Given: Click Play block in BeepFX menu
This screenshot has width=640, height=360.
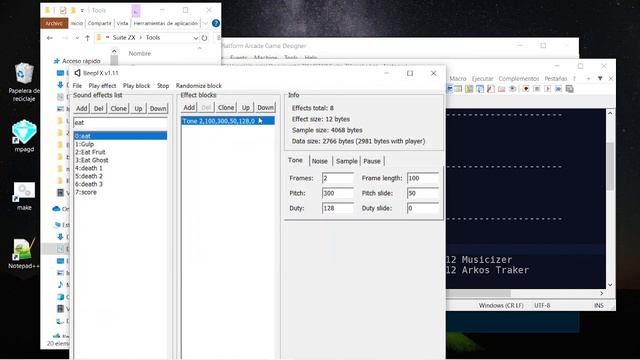Looking at the screenshot, I should [136, 86].
